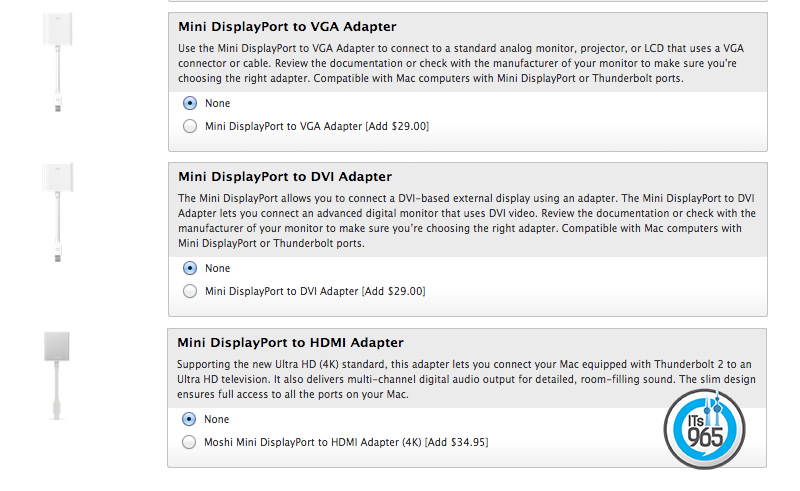Select the None radio button under HDMI Adapter
This screenshot has height=491, width=800.
pos(190,419)
